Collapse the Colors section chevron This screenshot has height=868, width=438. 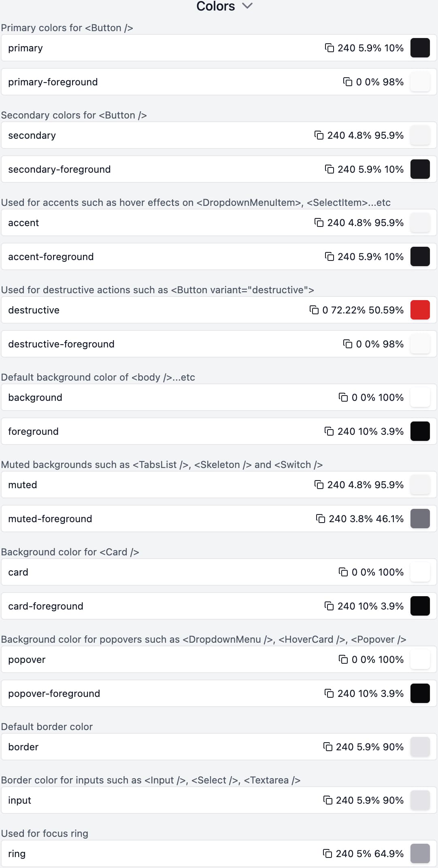247,6
